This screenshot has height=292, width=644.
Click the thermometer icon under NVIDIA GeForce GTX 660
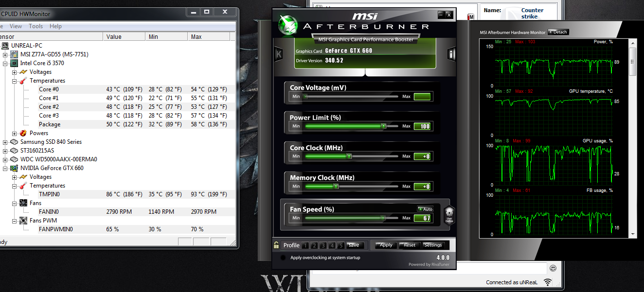tap(23, 186)
